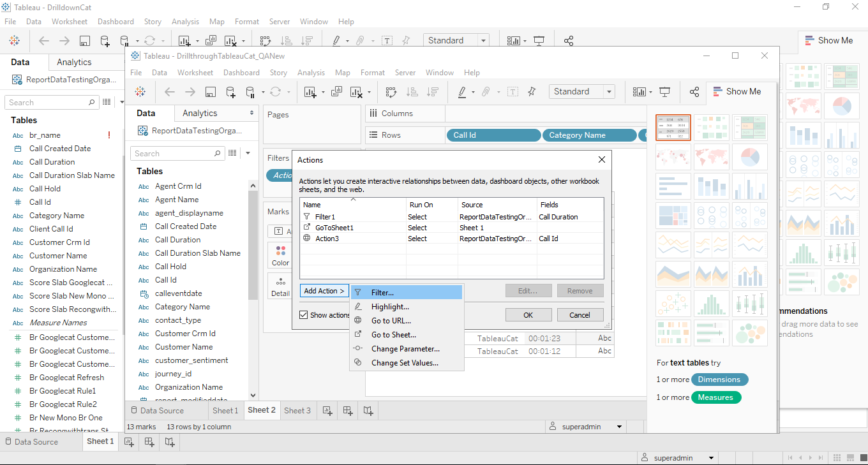
Task: Choose Go to URL... from Add Action menu
Action: pyautogui.click(x=406, y=321)
